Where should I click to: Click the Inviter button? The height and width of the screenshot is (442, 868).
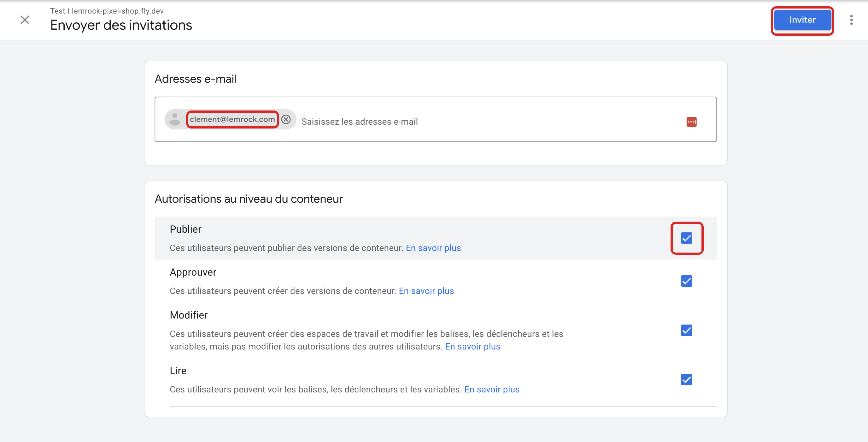[x=802, y=20]
